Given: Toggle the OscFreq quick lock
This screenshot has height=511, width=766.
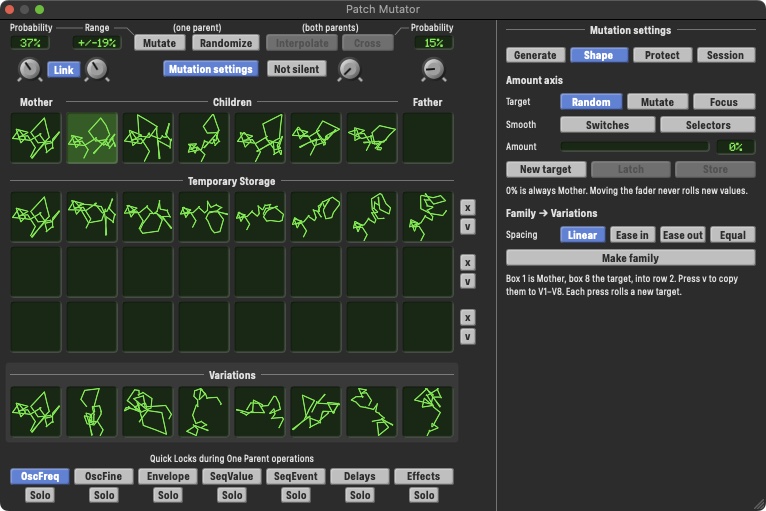Looking at the screenshot, I should 40,476.
